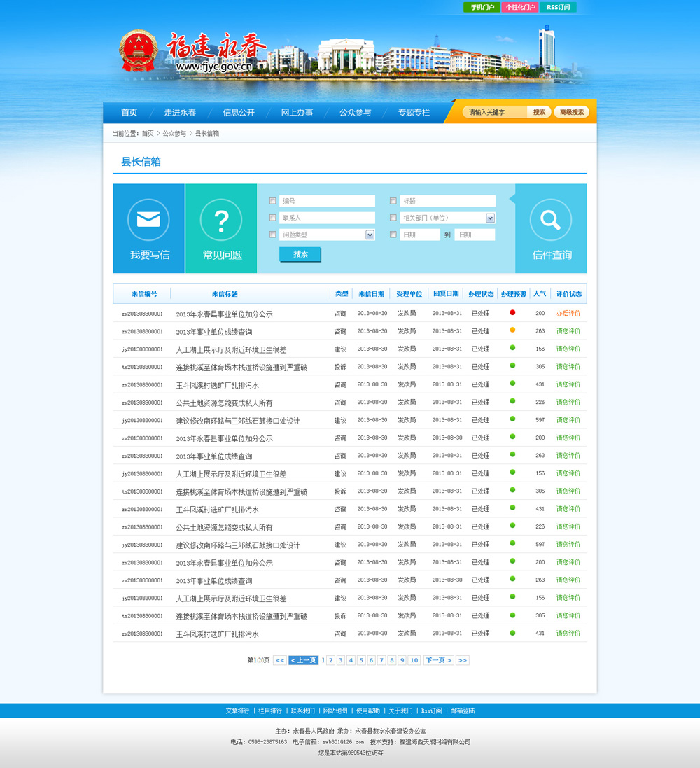Jump to first page double-arrow

tap(279, 660)
